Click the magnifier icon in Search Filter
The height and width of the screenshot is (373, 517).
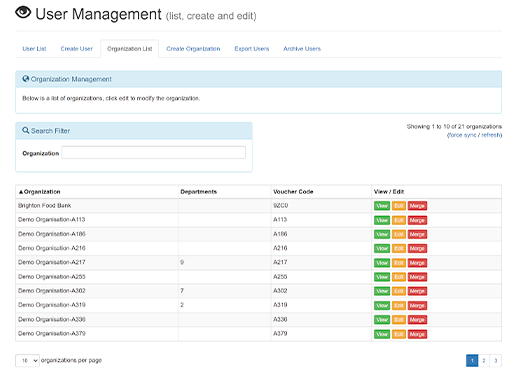[26, 130]
